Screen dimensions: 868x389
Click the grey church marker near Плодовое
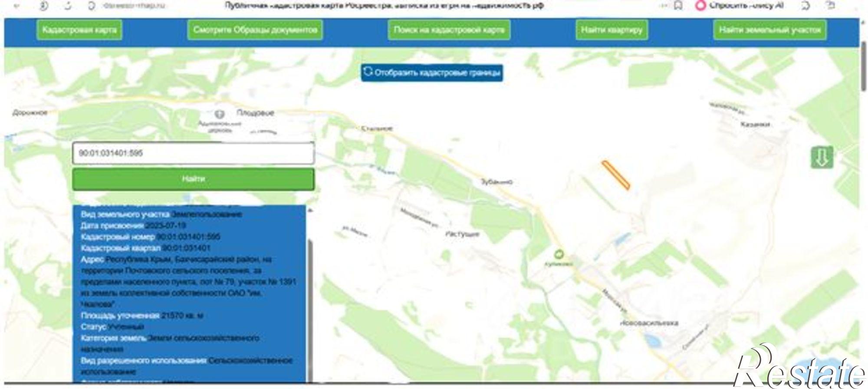[220, 114]
